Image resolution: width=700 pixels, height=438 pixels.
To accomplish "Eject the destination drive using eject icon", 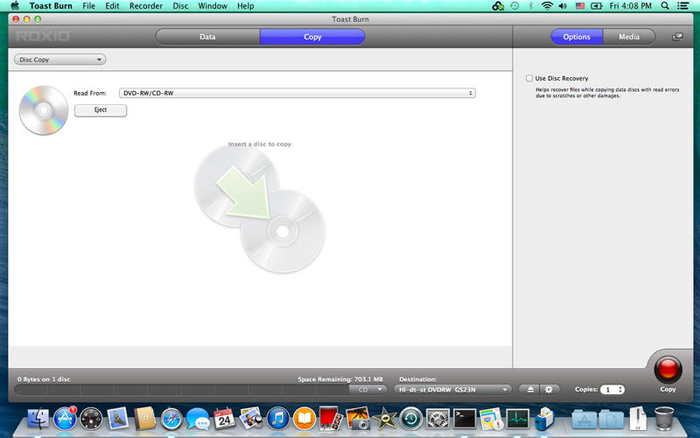I will point(530,389).
